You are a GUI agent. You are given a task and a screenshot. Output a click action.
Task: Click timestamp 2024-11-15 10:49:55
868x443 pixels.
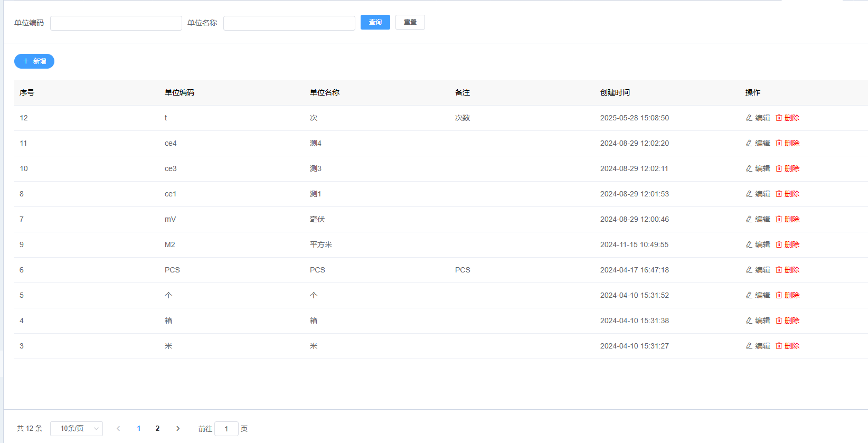[x=635, y=244]
